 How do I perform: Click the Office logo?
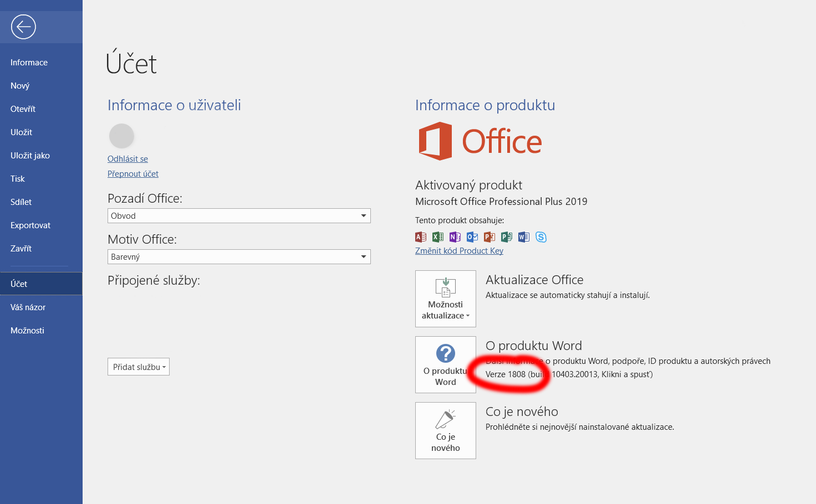[x=480, y=141]
